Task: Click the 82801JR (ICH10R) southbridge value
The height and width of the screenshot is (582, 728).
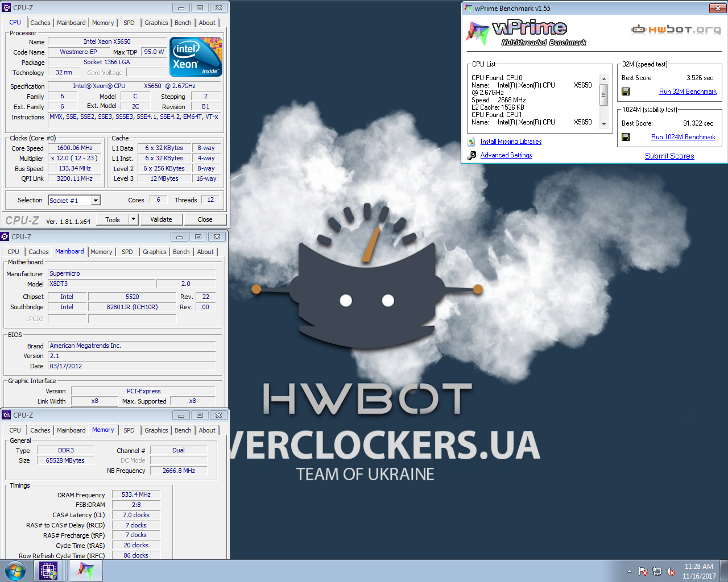Action: point(133,307)
